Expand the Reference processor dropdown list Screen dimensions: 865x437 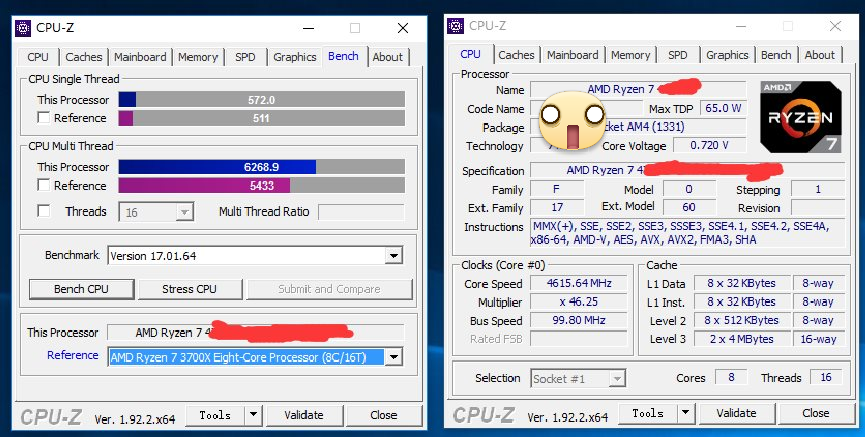(393, 357)
